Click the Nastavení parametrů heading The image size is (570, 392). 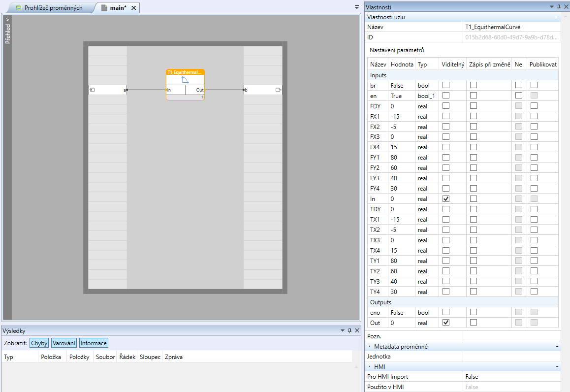click(x=397, y=50)
